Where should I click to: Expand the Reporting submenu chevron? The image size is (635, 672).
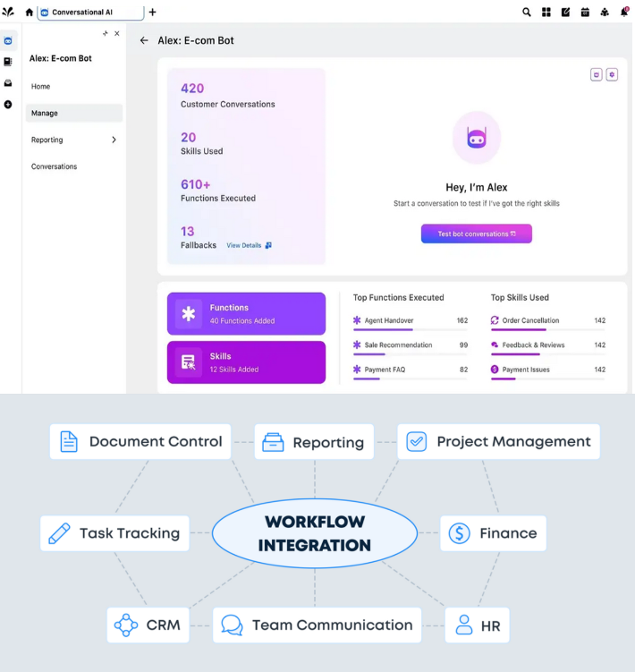tap(114, 140)
